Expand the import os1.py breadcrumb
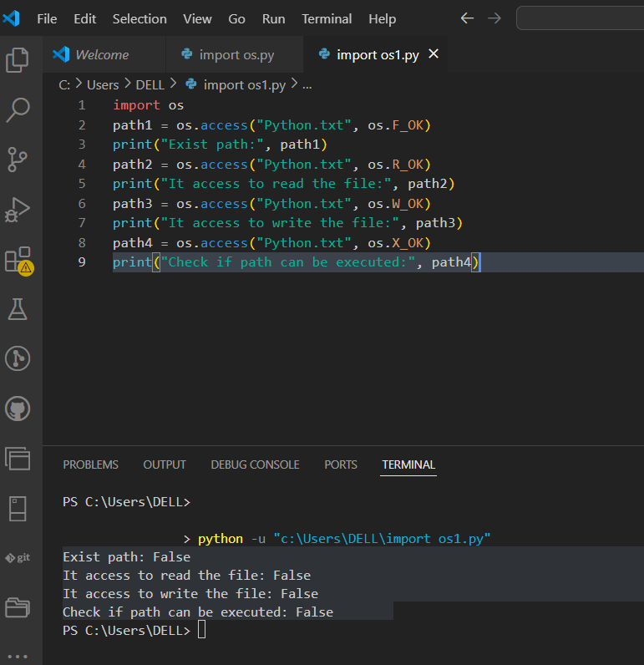The image size is (644, 665). tap(236, 85)
